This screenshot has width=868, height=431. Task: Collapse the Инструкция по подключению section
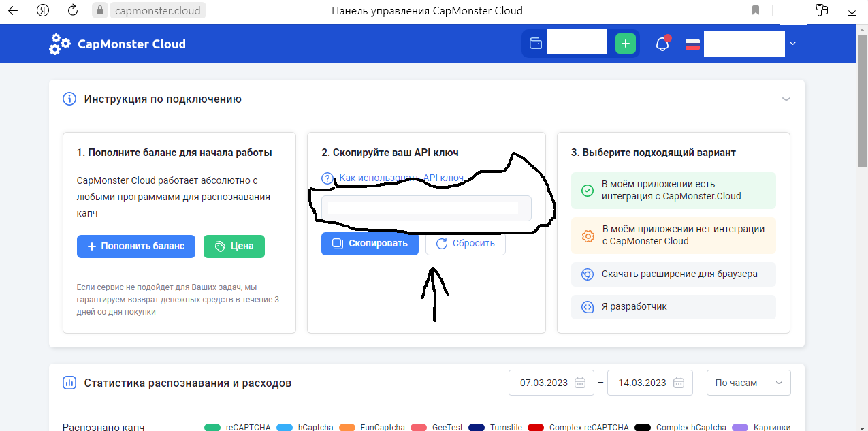click(786, 99)
